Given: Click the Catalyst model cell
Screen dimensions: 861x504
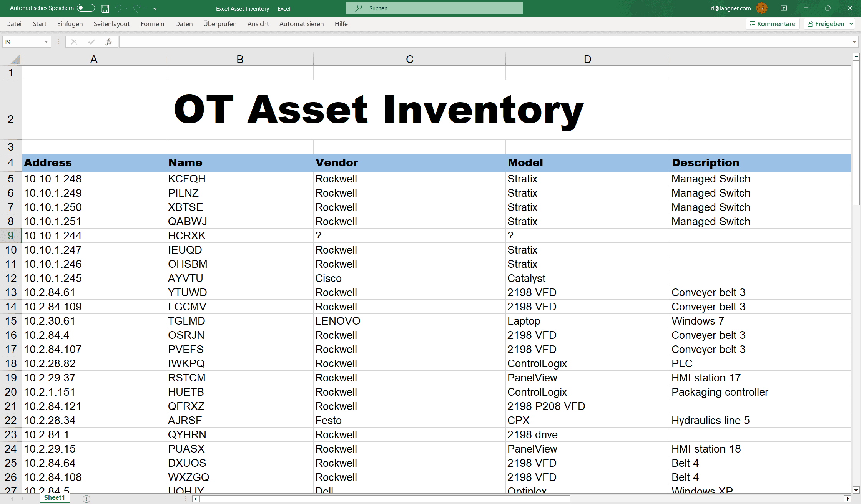Looking at the screenshot, I should pyautogui.click(x=588, y=278).
